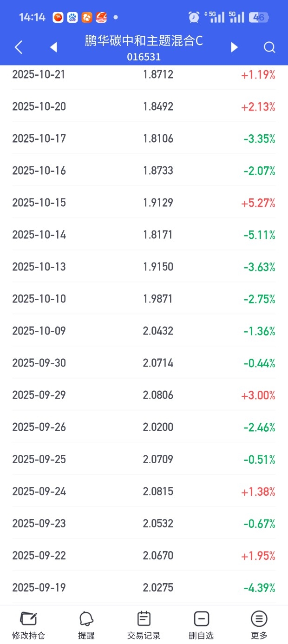The height and width of the screenshot is (644, 288).
Task: Tap fund title 鹏华碳中和主题混合C
Action: 144,41
